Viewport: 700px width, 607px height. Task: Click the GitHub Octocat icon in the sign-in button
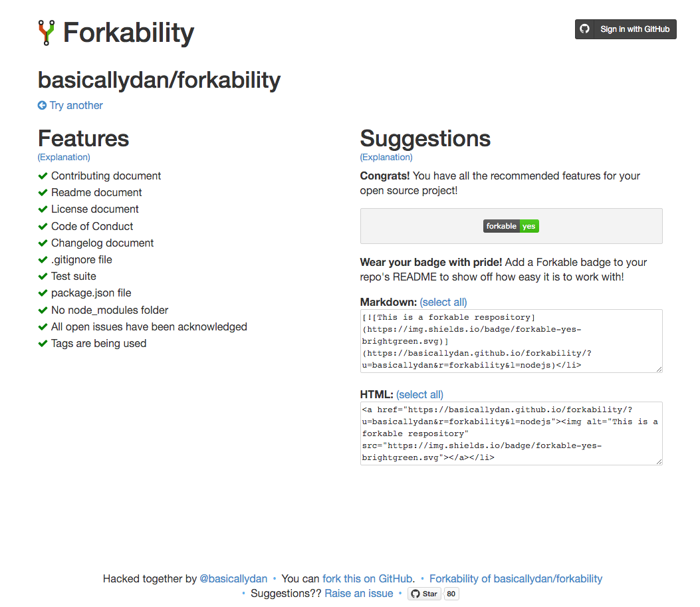[585, 29]
